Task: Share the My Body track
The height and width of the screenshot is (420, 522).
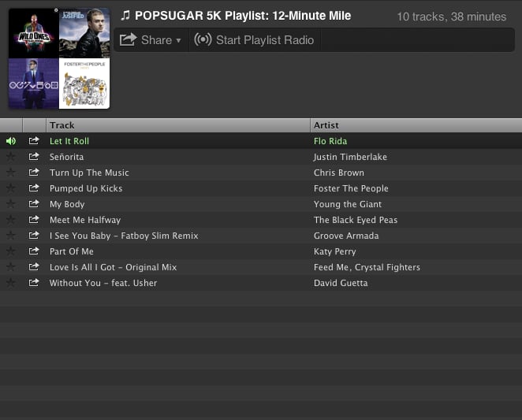Action: [34, 203]
